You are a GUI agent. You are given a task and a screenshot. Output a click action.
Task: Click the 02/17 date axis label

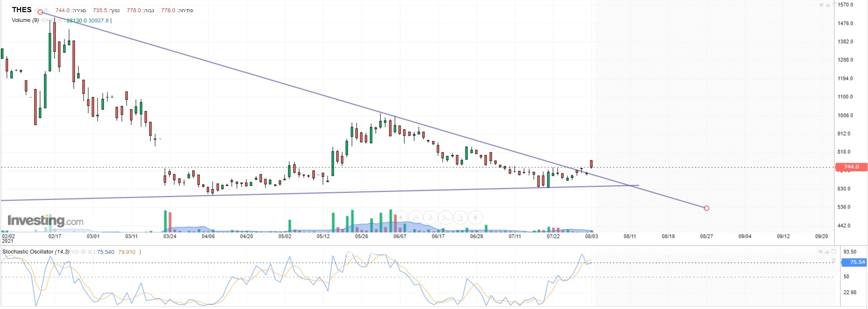click(55, 236)
